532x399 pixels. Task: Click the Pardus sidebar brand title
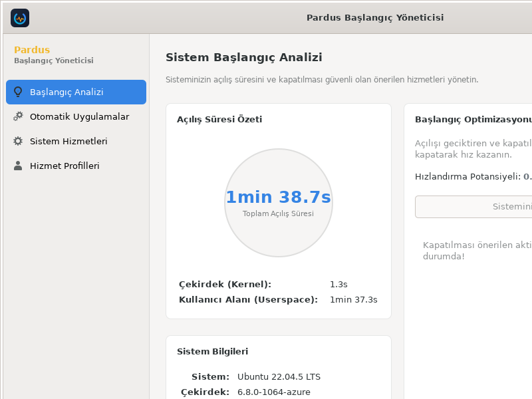pyautogui.click(x=32, y=50)
